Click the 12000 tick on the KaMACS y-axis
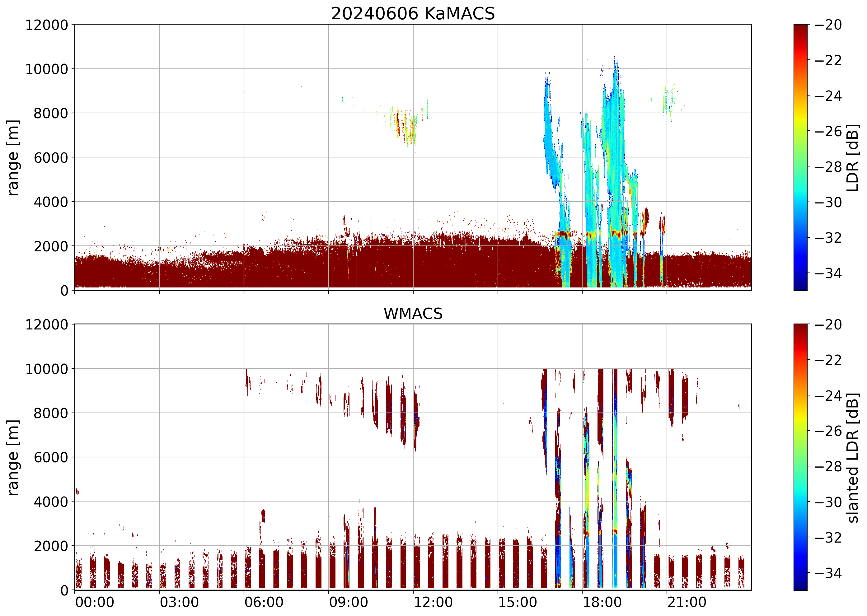 click(46, 25)
